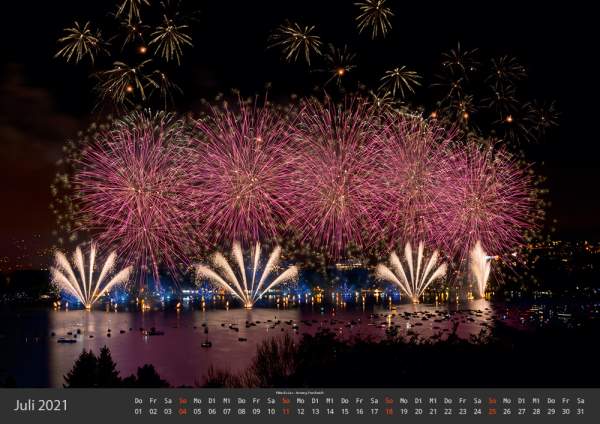
Task: Click the 'Do' weekday label above 01
Action: tap(139, 401)
